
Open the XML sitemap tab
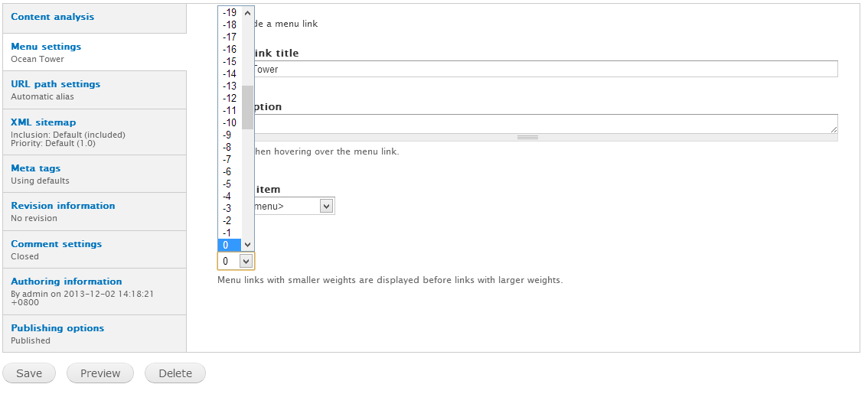click(43, 122)
